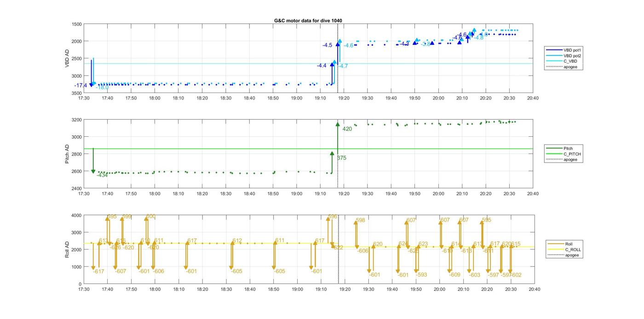Screen dimensions: 644x319
Task: Click the "-602" roll data label
Action: (516, 275)
